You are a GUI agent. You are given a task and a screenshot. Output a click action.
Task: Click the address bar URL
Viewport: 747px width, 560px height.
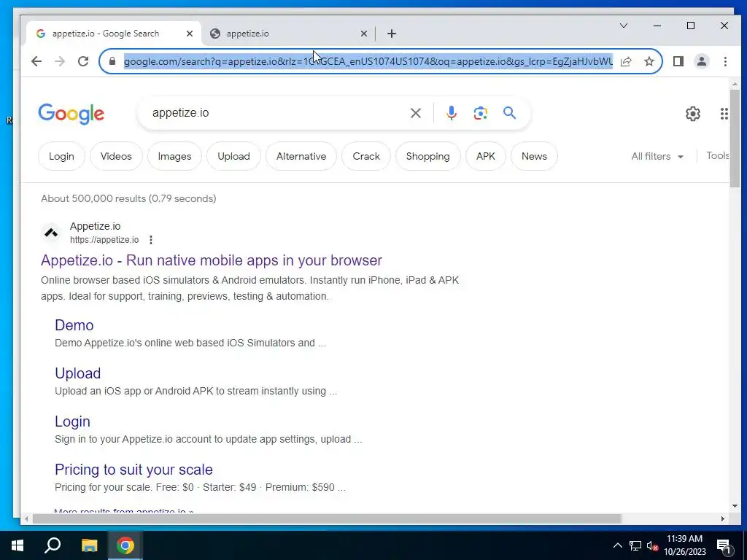[368, 61]
